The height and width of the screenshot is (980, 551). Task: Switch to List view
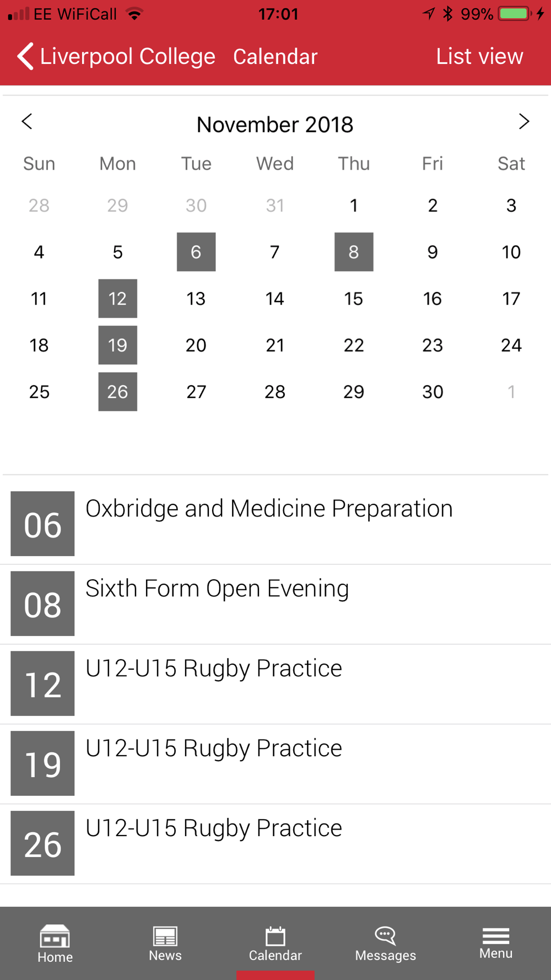coord(479,56)
